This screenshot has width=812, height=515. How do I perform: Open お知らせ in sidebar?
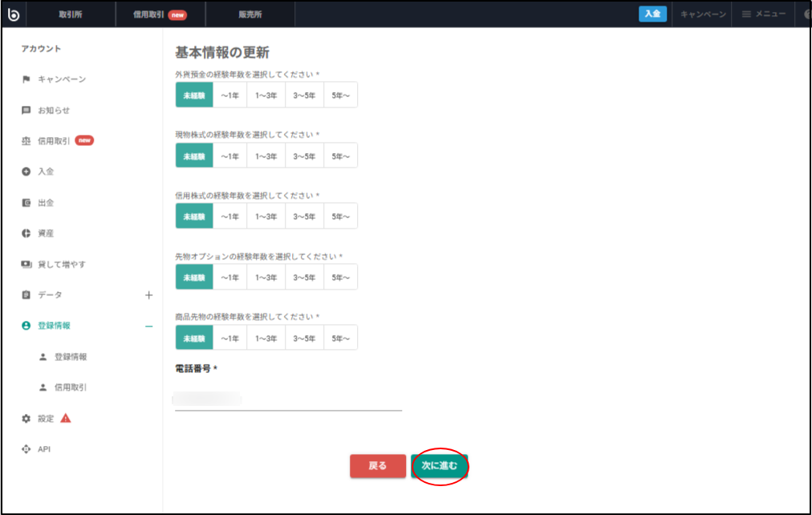[x=54, y=110]
